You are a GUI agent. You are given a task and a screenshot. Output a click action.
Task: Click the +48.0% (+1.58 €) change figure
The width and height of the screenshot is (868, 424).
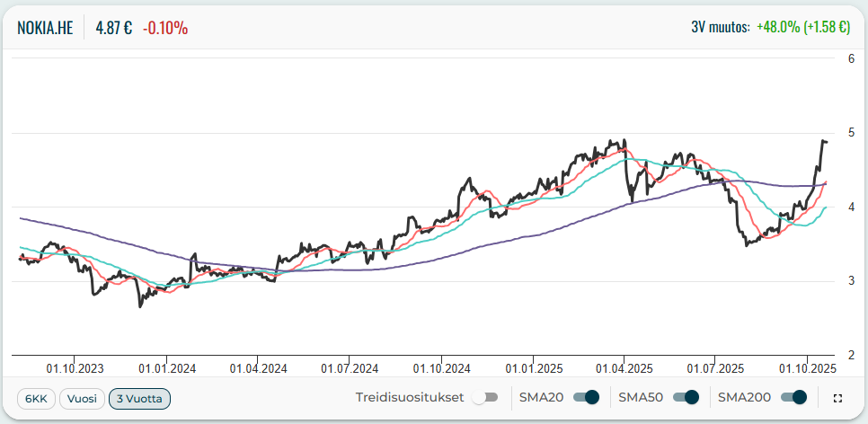tap(802, 27)
